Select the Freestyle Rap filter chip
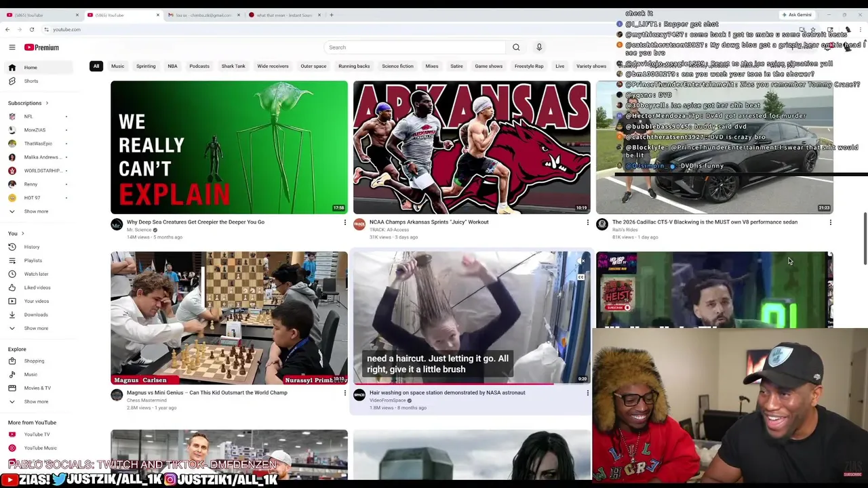868x488 pixels. pyautogui.click(x=529, y=66)
